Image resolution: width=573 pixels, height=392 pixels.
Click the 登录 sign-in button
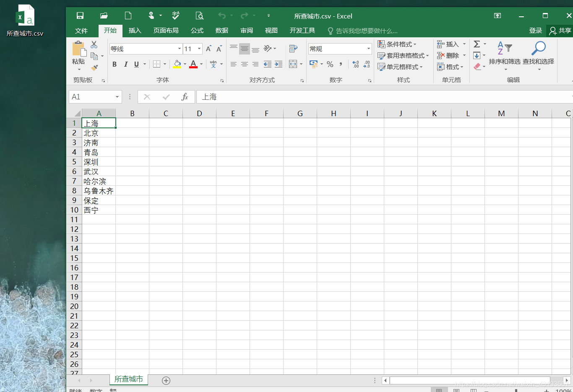(536, 31)
